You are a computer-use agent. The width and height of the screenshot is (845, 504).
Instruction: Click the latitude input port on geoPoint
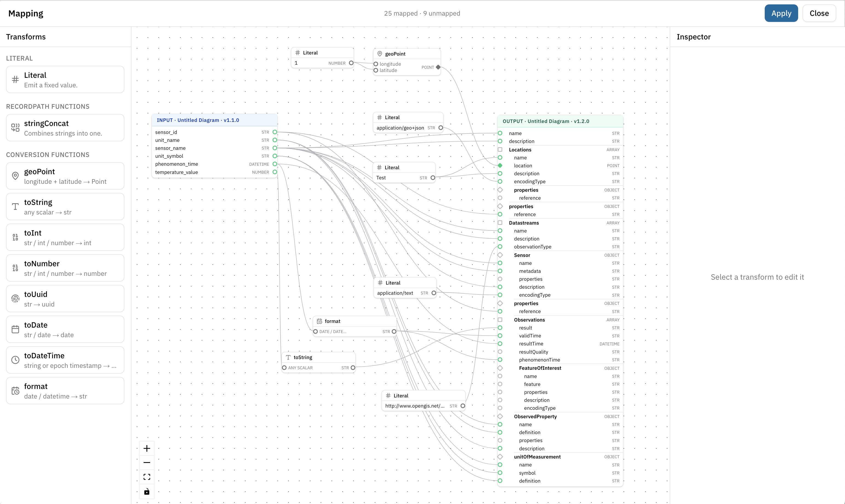pyautogui.click(x=376, y=70)
